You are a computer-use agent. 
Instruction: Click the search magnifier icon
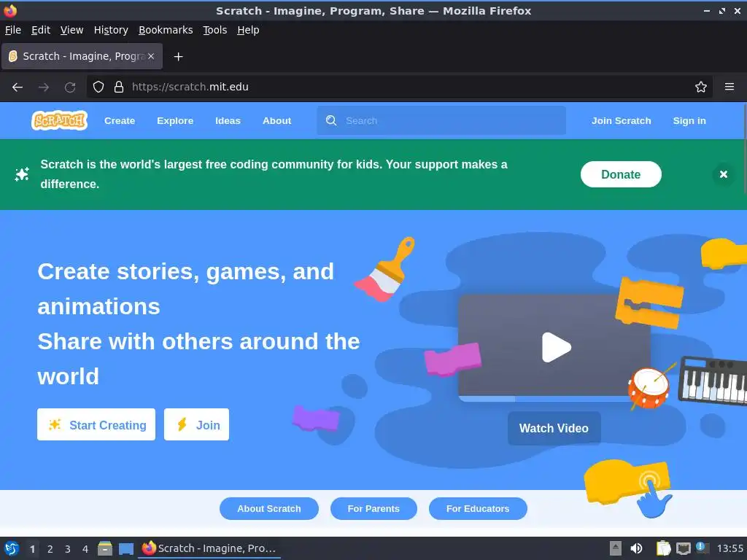331,120
